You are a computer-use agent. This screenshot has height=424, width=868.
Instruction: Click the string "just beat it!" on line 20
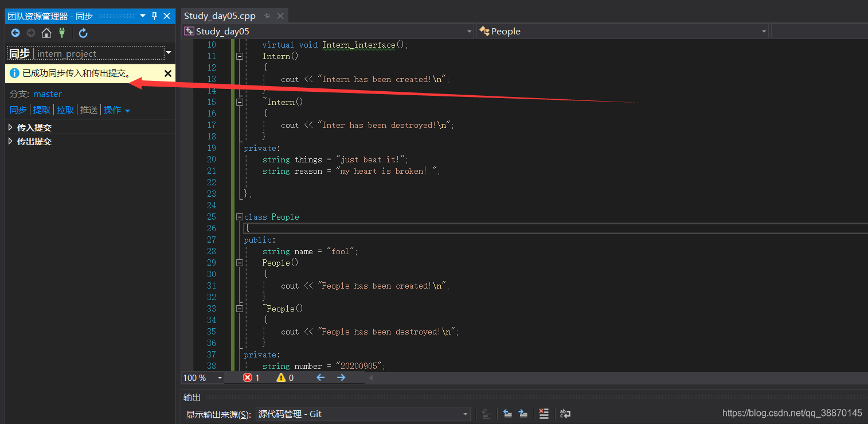(x=370, y=160)
